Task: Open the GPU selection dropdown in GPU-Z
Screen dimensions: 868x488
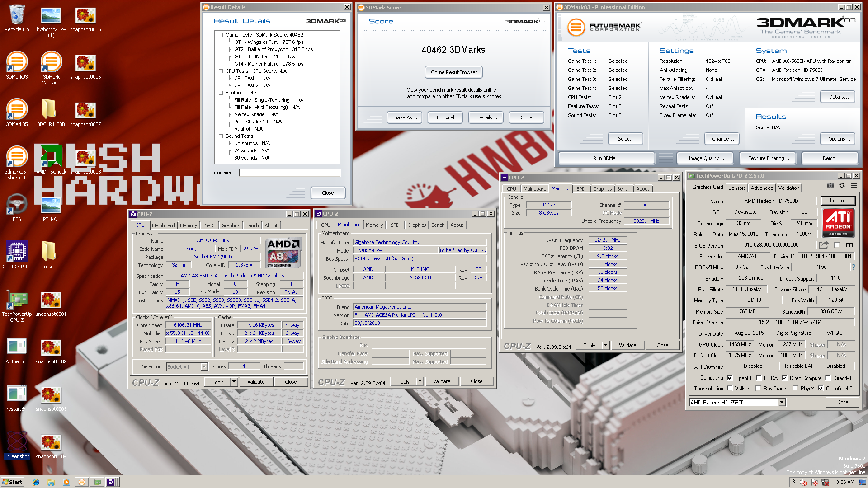Action: [782, 403]
